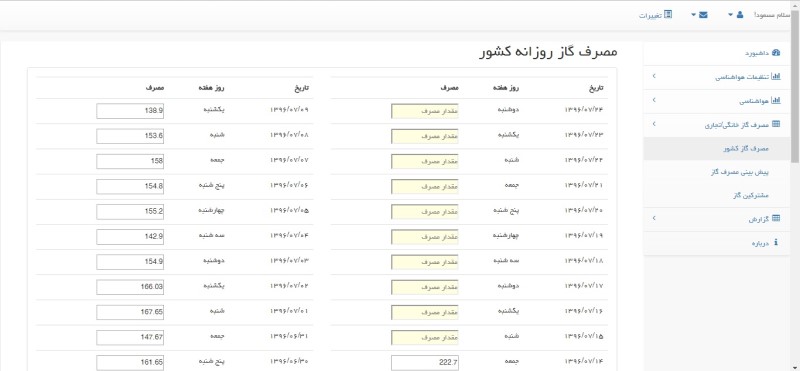Screen dimensions: 800x371
Task: Click سه شنبه weekday in the ۱۳۹۶/۰۷/۰۴ row
Action: pyautogui.click(x=213, y=236)
